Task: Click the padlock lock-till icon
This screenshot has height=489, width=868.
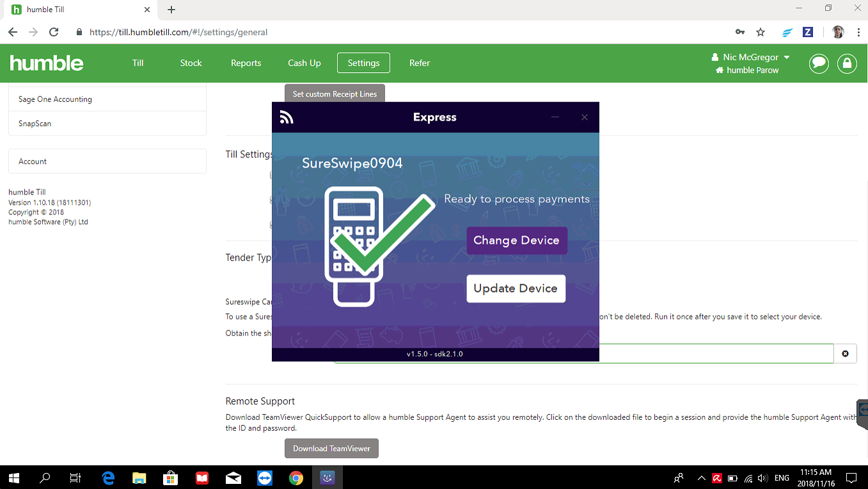Action: tap(847, 63)
